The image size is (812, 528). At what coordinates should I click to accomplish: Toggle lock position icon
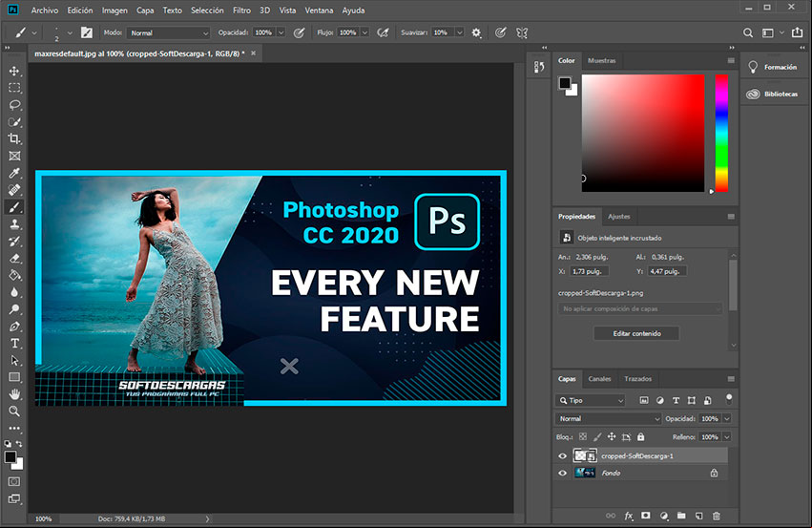tap(612, 436)
